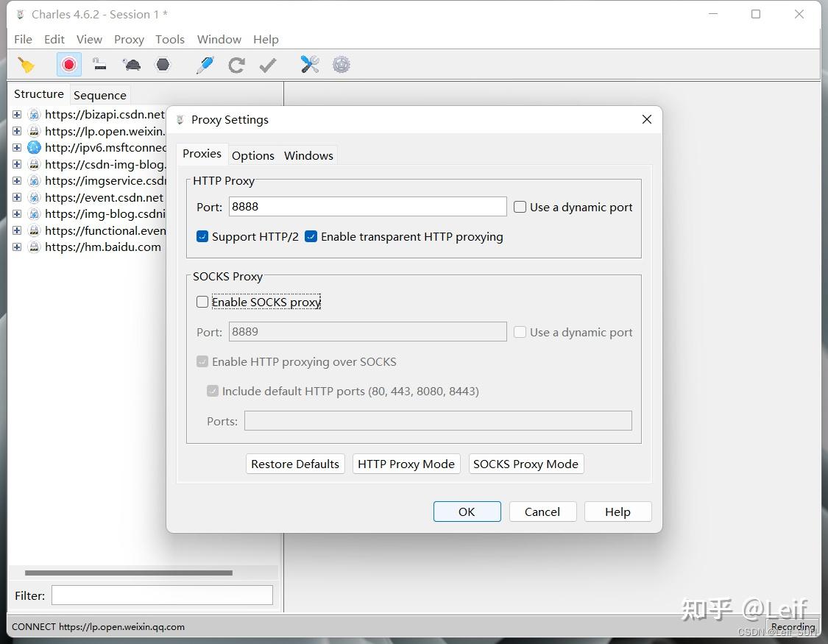Expand the lp.open.weixin tree node
Image resolution: width=828 pixels, height=644 pixels.
click(x=17, y=131)
